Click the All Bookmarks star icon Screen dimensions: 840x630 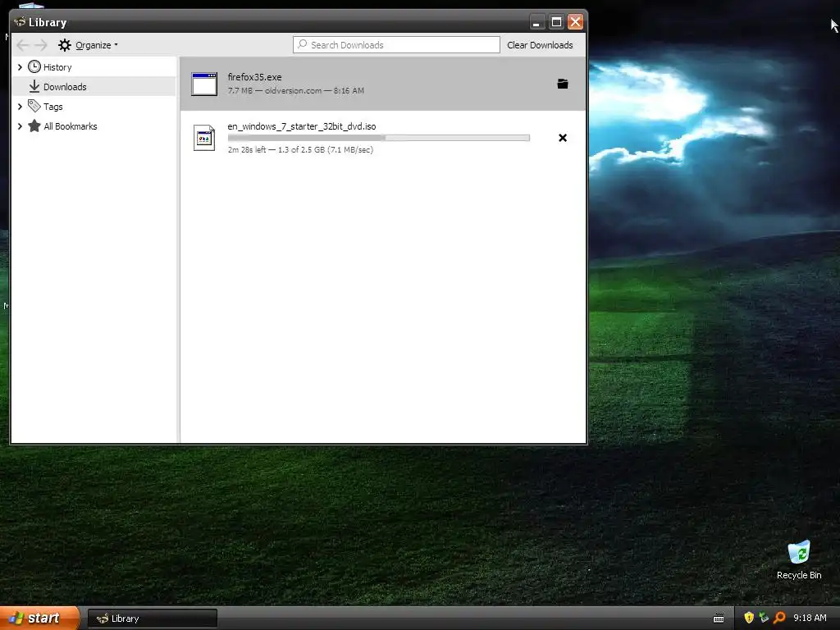click(34, 126)
